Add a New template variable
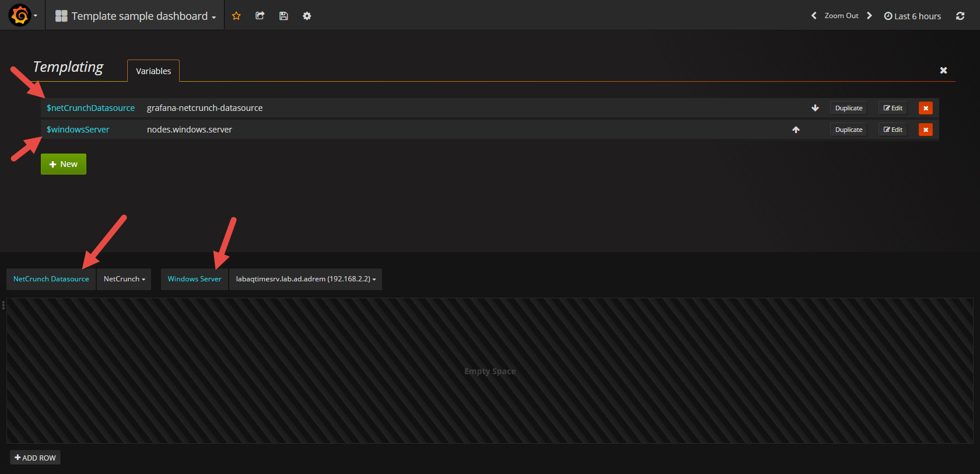The width and height of the screenshot is (980, 474). [x=64, y=164]
